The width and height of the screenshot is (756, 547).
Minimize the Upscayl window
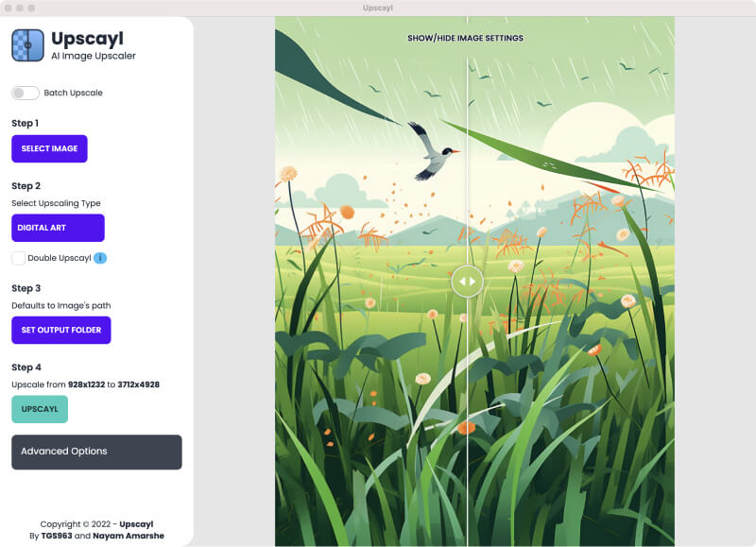point(20,8)
